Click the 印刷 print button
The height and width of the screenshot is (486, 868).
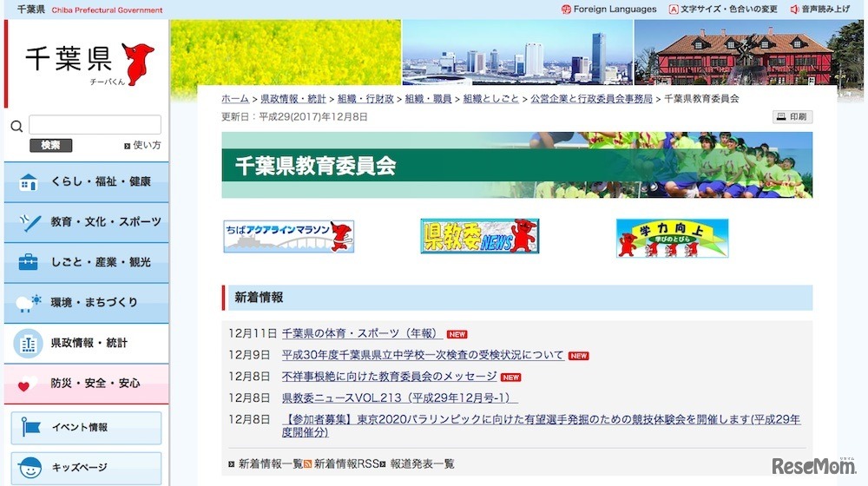792,117
